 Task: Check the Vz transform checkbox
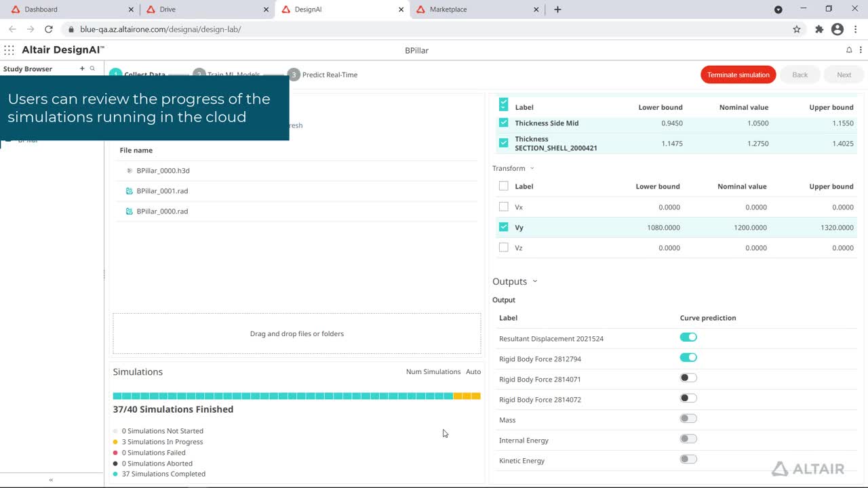click(503, 247)
